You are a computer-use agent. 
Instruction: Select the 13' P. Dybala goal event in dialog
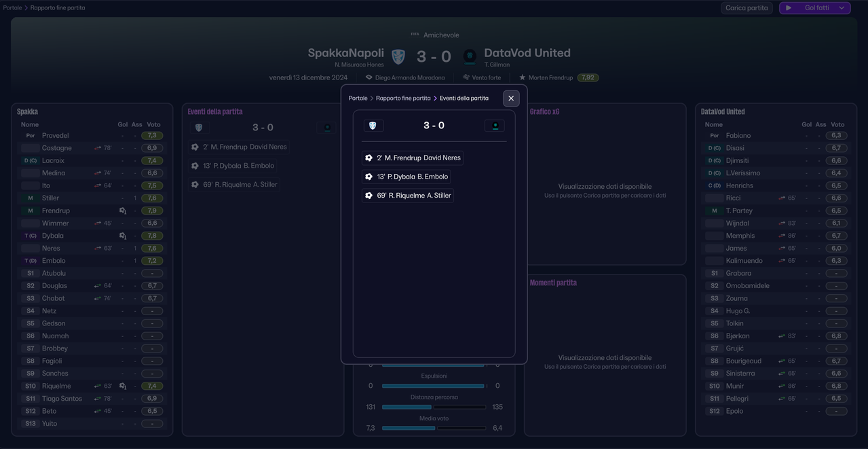(x=406, y=177)
